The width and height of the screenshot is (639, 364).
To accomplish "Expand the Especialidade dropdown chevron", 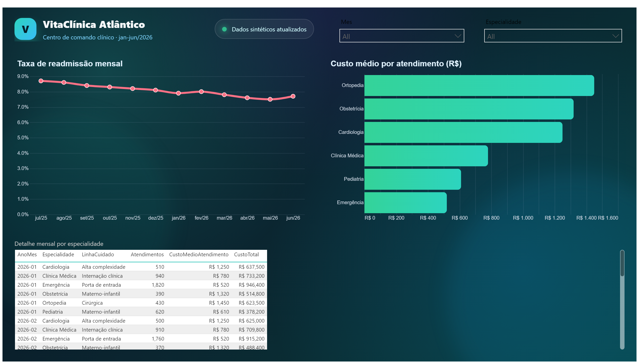I will pyautogui.click(x=616, y=36).
